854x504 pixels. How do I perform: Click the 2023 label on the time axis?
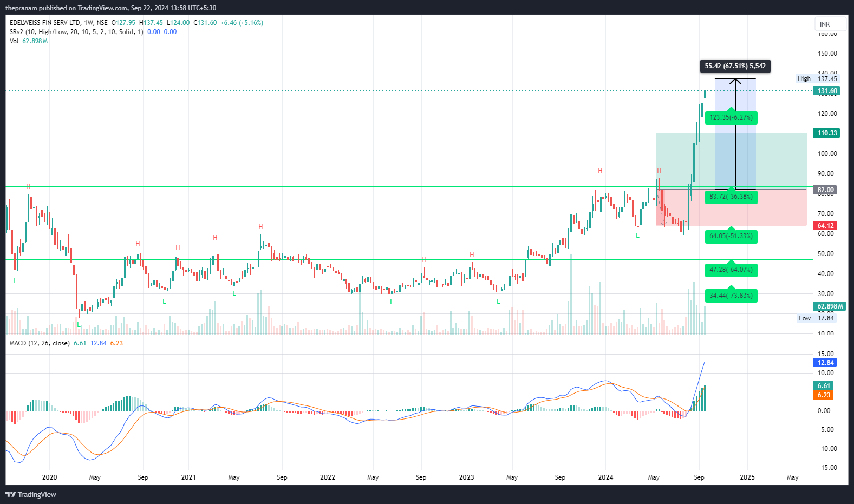[466, 477]
